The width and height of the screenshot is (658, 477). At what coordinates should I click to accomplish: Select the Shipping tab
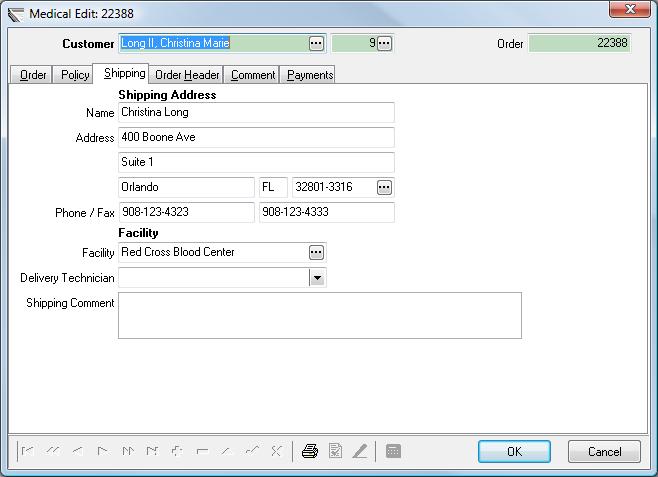click(121, 73)
